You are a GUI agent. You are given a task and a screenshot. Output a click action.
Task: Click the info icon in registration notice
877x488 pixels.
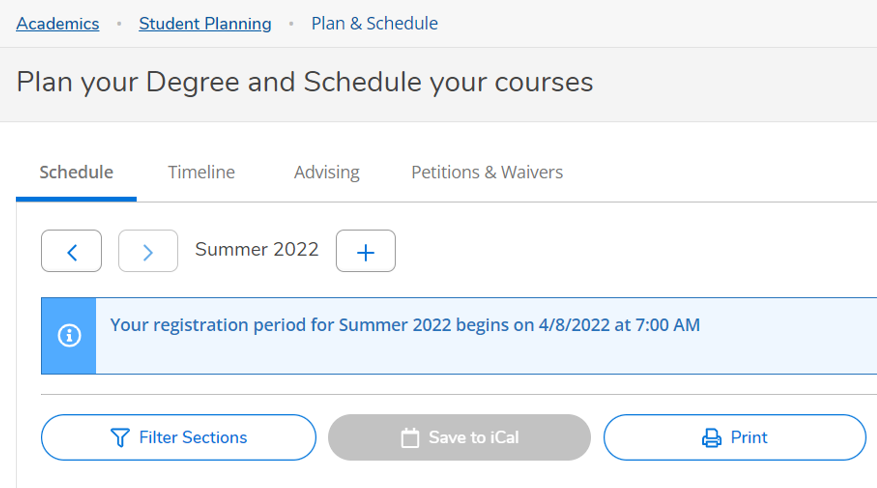(x=69, y=336)
